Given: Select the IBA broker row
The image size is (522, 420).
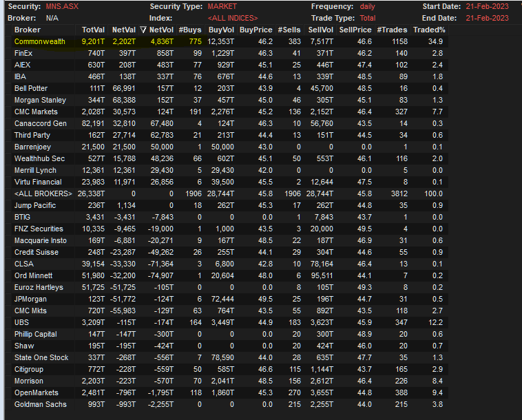Looking at the screenshot, I should (x=230, y=76).
